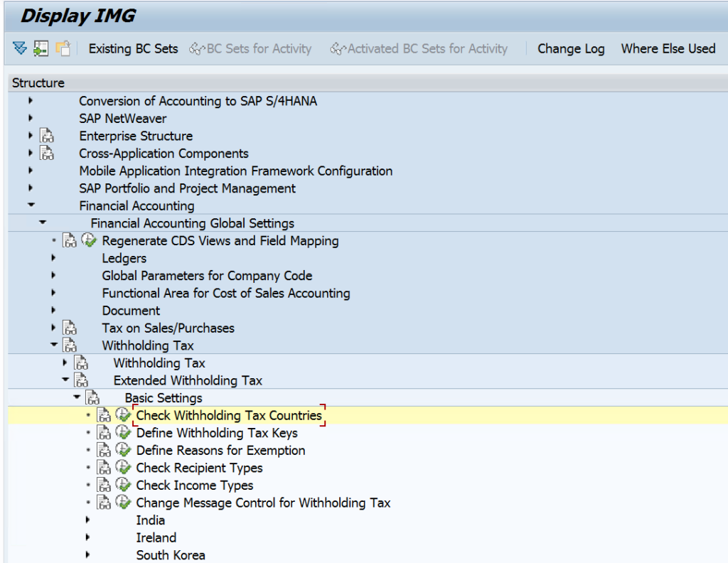
Task: Open documentation icon for Extended Withholding Tax
Action: tap(81, 380)
